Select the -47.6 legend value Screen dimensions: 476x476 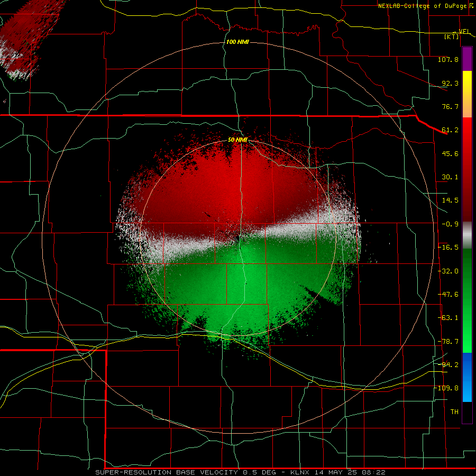(x=448, y=295)
